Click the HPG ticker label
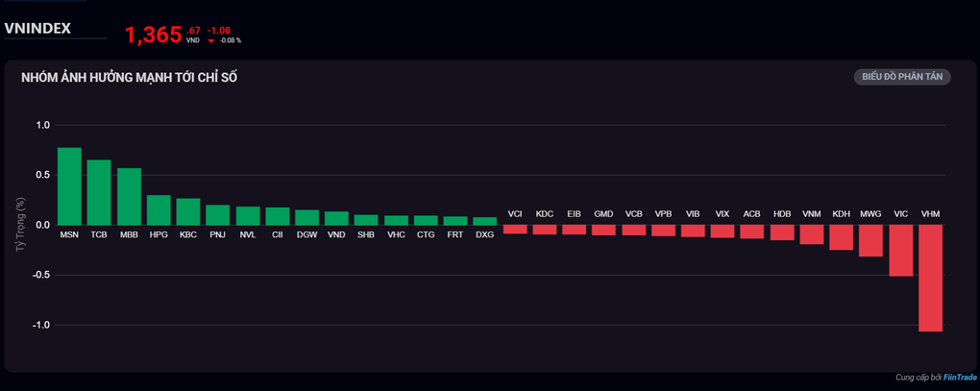Screen dimensions: 980x391 (x=159, y=235)
